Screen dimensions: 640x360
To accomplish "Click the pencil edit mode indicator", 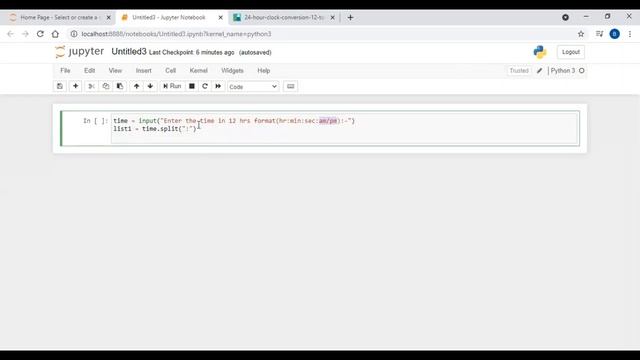I will click(x=540, y=71).
